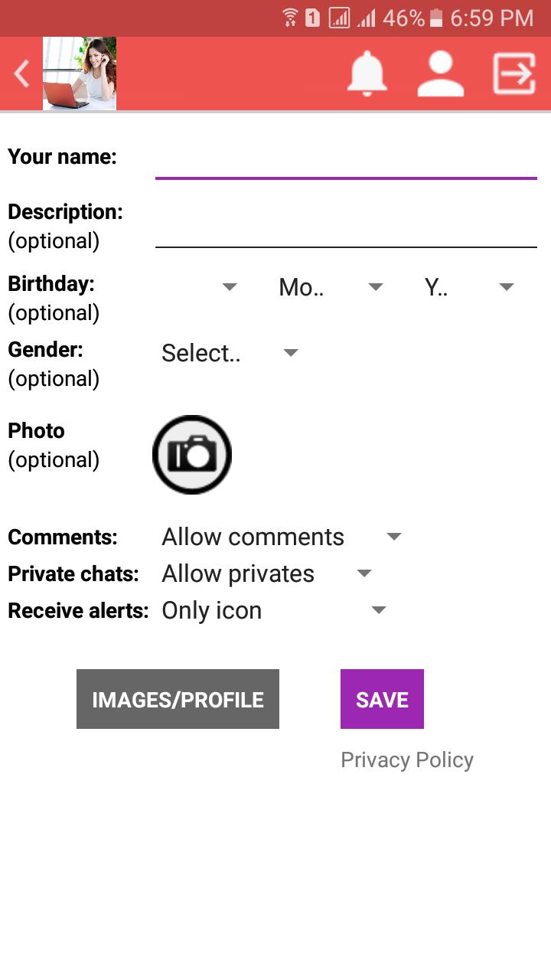Open the user profile icon
The image size is (551, 980).
pos(440,74)
